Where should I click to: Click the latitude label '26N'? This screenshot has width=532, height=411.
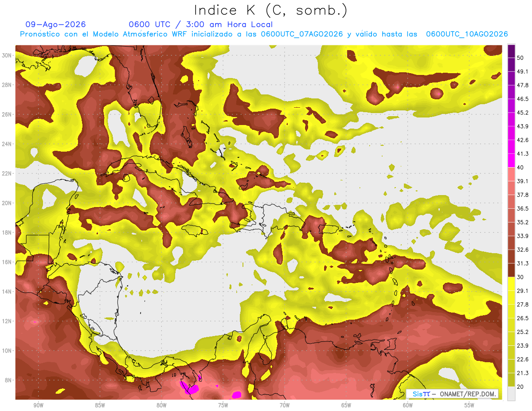[7, 114]
